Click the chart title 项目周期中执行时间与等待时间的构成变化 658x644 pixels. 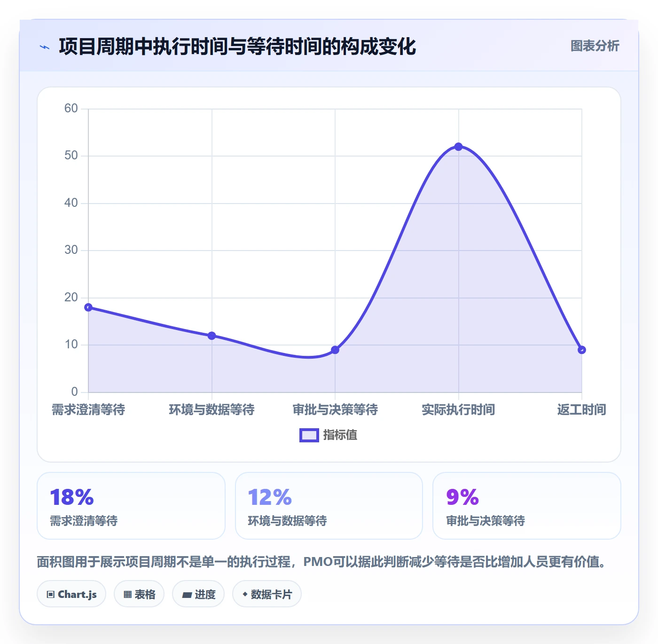click(x=237, y=47)
